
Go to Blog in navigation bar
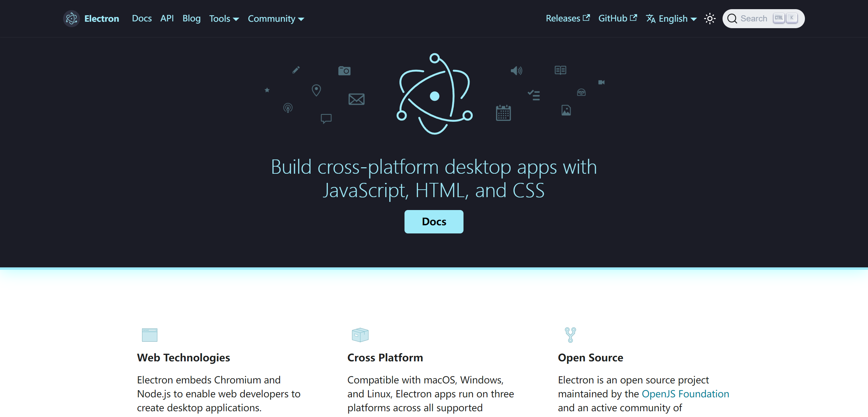(x=192, y=18)
